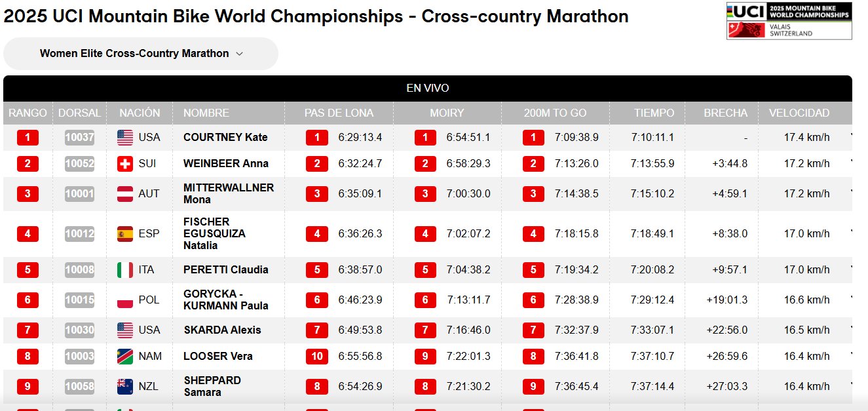Viewport: 868px width, 411px height.
Task: Click the Swiss flag in Weinbeer's row
Action: coord(125,163)
